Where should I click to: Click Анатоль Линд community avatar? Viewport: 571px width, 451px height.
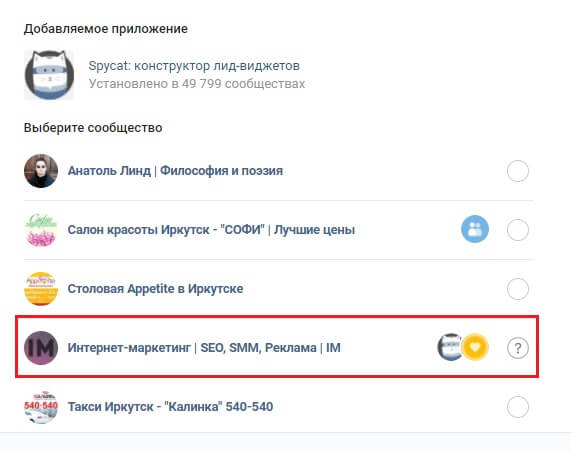[x=41, y=171]
